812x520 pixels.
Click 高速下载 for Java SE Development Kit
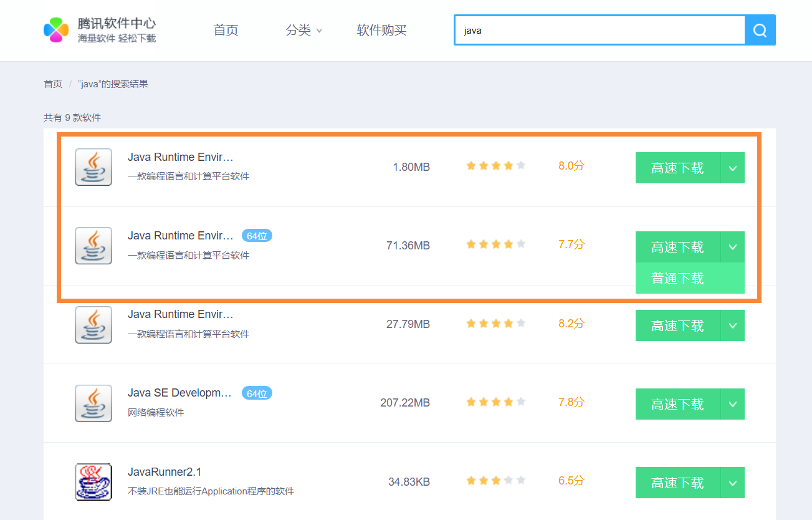coord(677,403)
